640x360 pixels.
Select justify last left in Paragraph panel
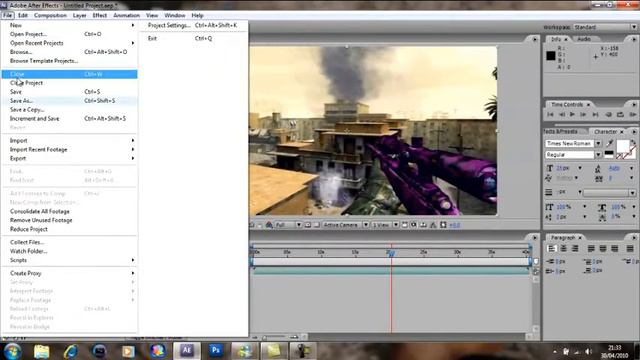click(x=591, y=249)
